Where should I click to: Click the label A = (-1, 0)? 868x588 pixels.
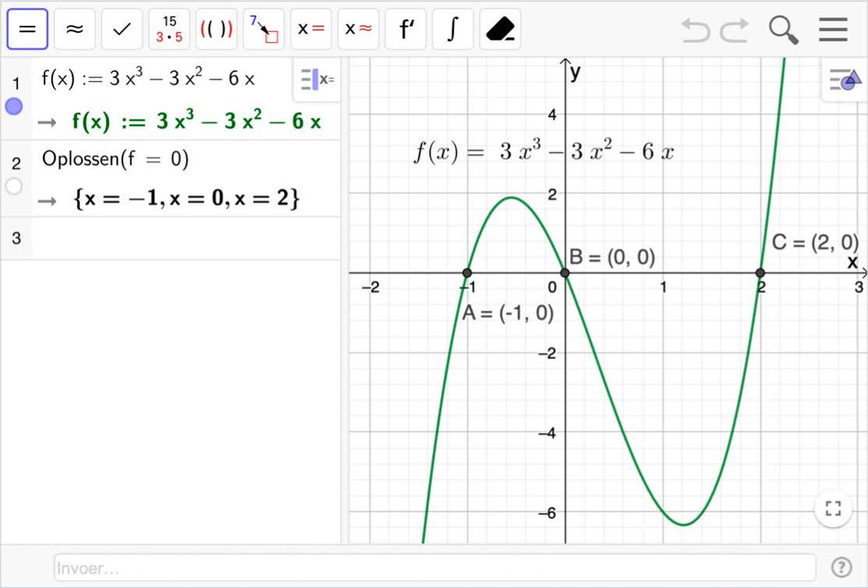508,313
